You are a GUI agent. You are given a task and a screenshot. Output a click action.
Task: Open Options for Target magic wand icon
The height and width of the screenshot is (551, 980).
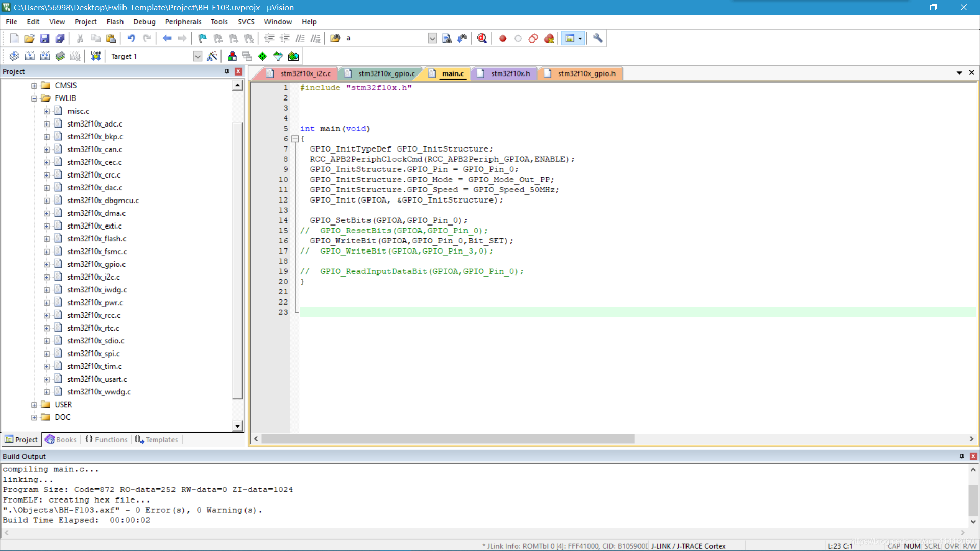pyautogui.click(x=212, y=56)
